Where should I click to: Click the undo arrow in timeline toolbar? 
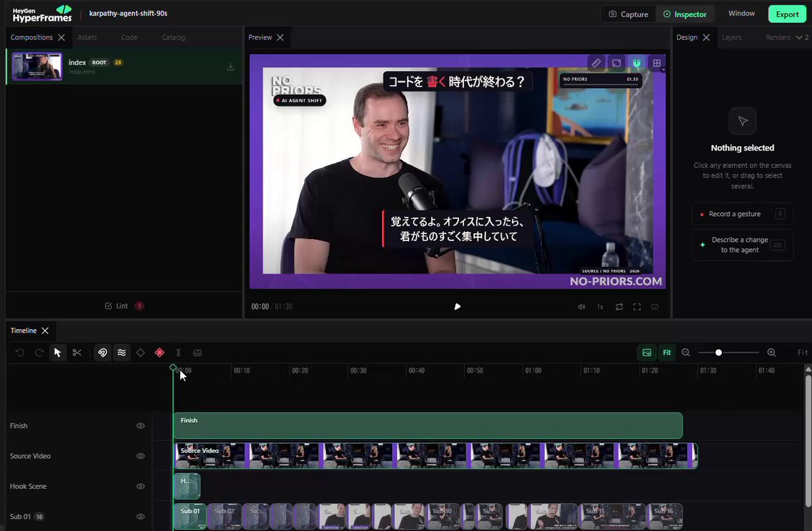tap(20, 353)
